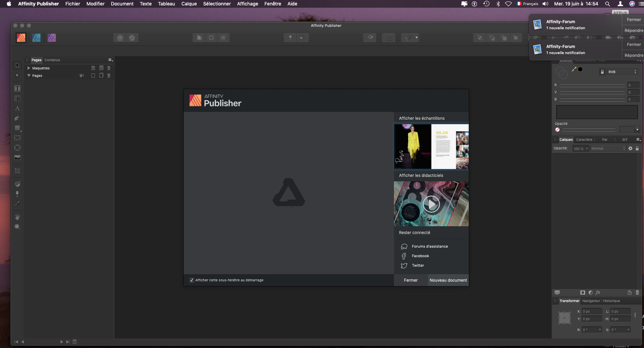This screenshot has width=644, height=348.
Task: Click the mask layer icon
Action: [x=582, y=293]
